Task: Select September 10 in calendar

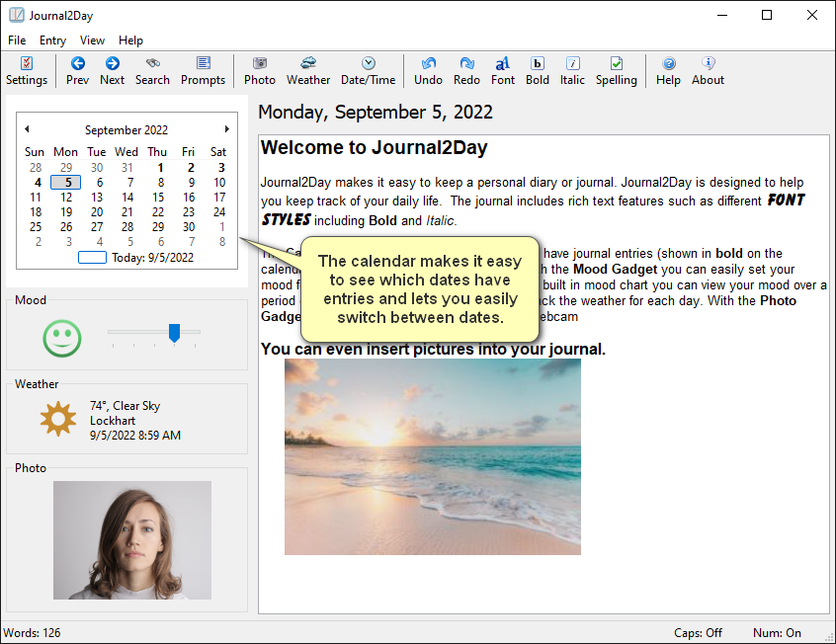Action: (219, 183)
